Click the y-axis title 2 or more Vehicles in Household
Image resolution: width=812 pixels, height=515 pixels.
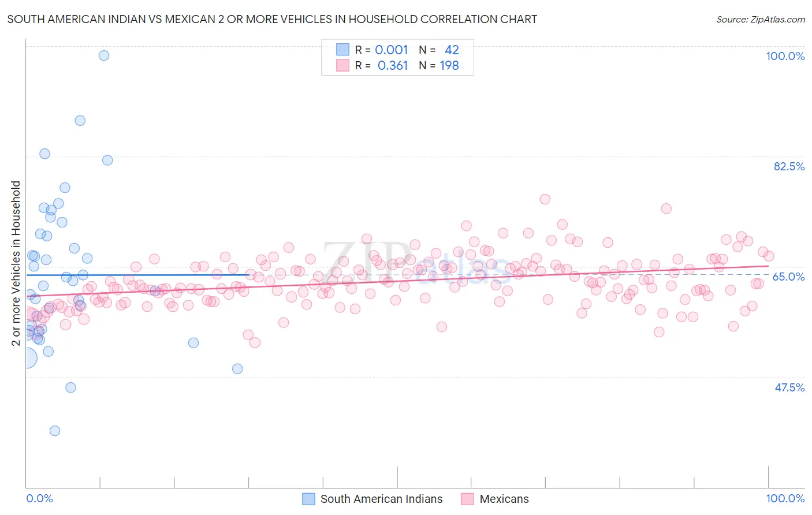point(16,263)
